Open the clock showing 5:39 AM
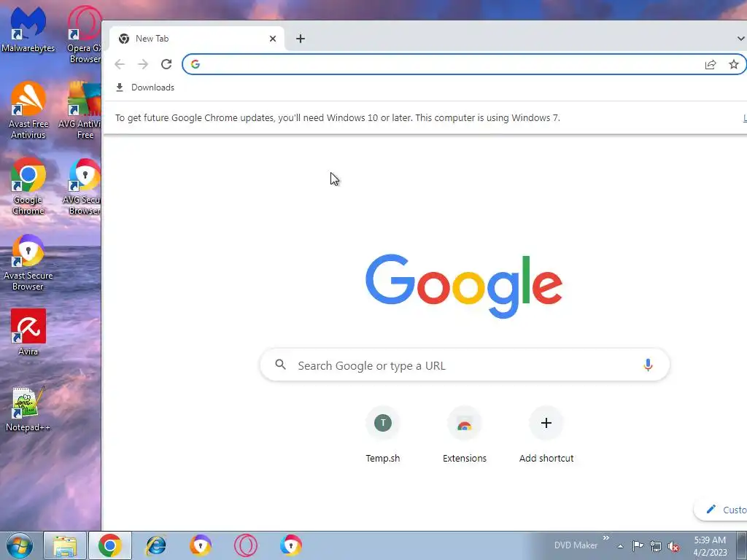This screenshot has width=747, height=560. pyautogui.click(x=710, y=546)
